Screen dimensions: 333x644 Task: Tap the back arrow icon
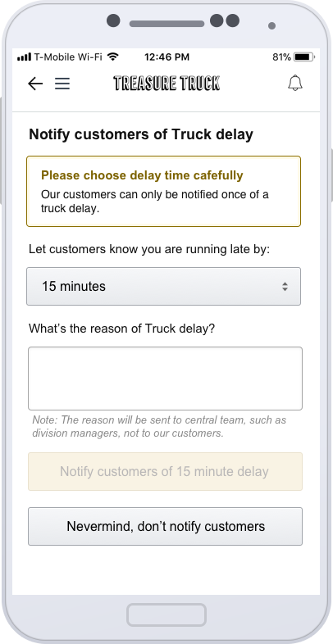[35, 84]
